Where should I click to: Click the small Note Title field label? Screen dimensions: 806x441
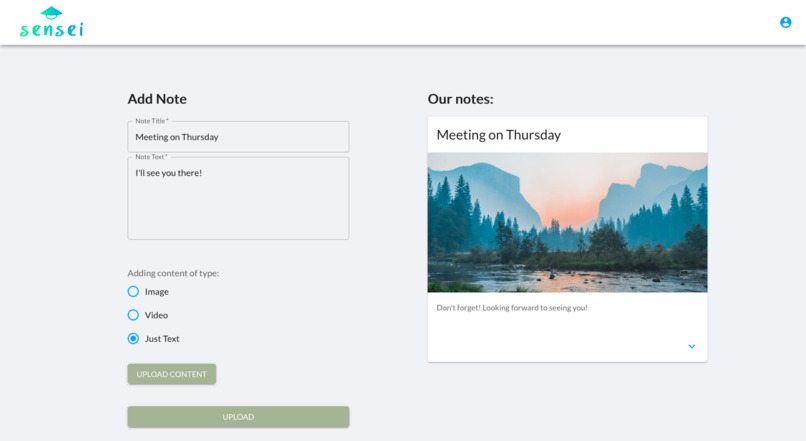click(152, 121)
